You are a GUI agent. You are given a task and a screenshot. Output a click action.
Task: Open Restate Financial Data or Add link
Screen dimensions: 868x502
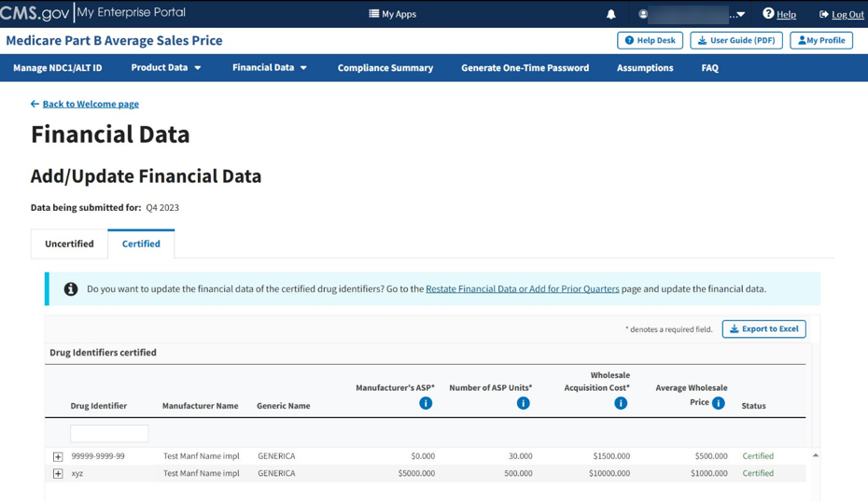[522, 289]
